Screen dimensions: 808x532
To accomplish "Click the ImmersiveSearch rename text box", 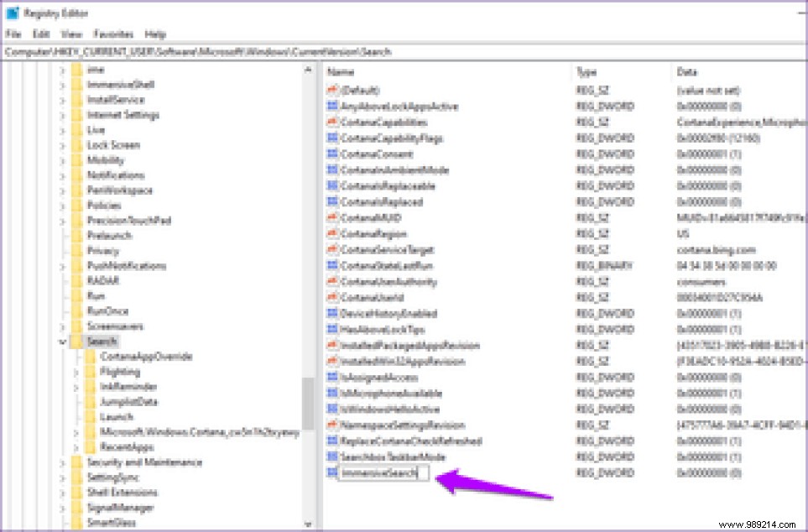I will (382, 473).
